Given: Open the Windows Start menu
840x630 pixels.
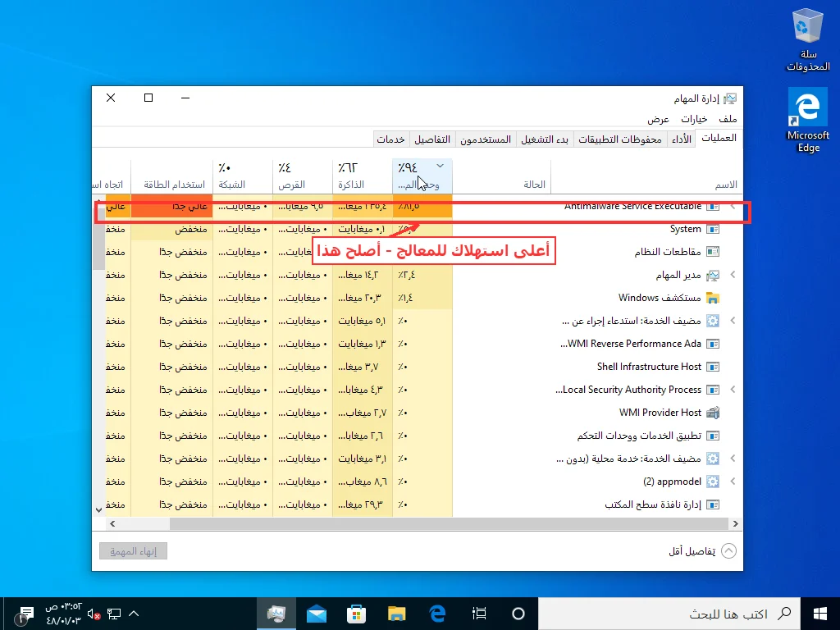Looking at the screenshot, I should (x=819, y=614).
